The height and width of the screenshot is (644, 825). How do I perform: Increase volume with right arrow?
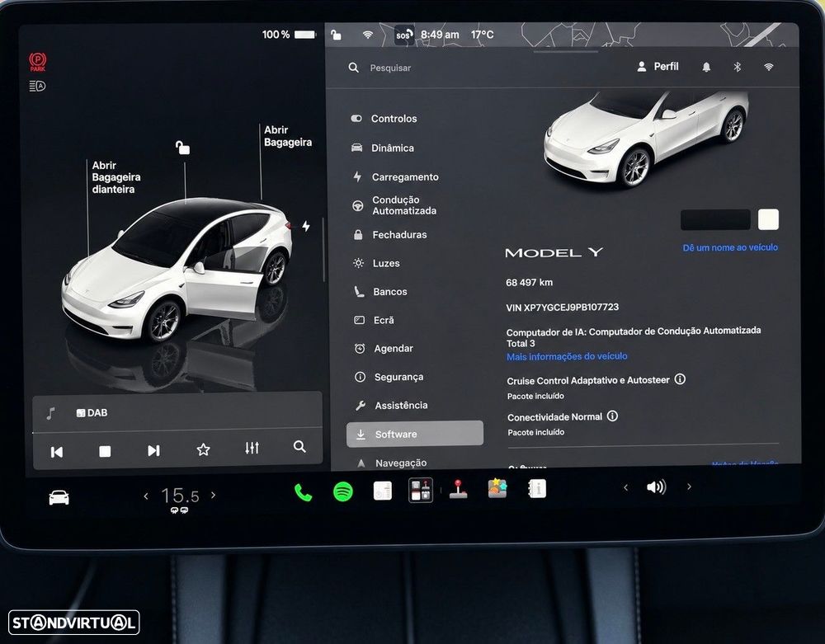pyautogui.click(x=689, y=487)
